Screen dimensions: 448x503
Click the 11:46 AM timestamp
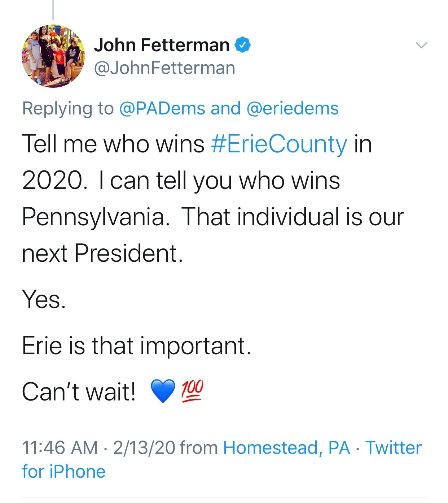coord(60,448)
